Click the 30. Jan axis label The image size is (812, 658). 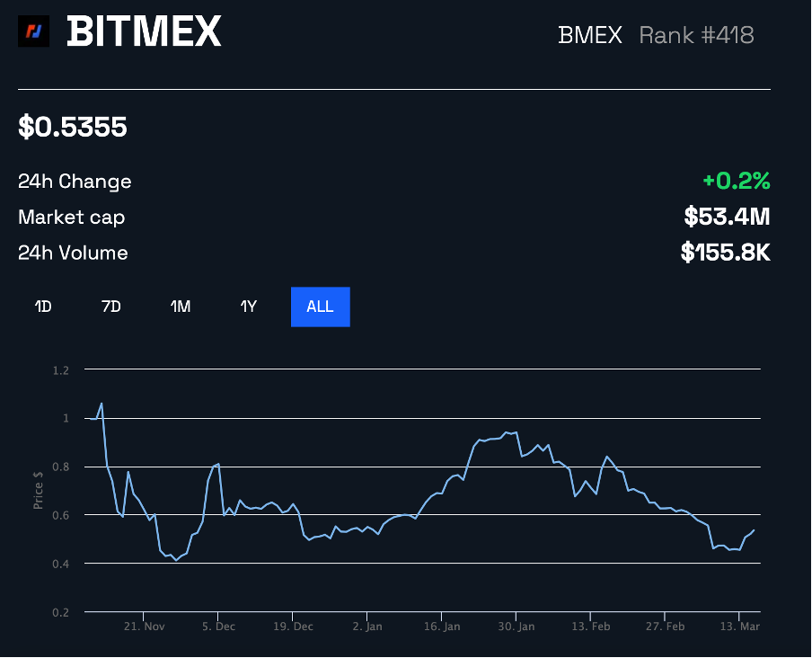(x=516, y=627)
